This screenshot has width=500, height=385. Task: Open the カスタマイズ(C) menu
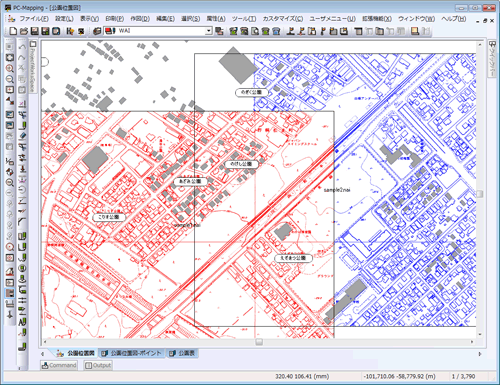[x=283, y=18]
